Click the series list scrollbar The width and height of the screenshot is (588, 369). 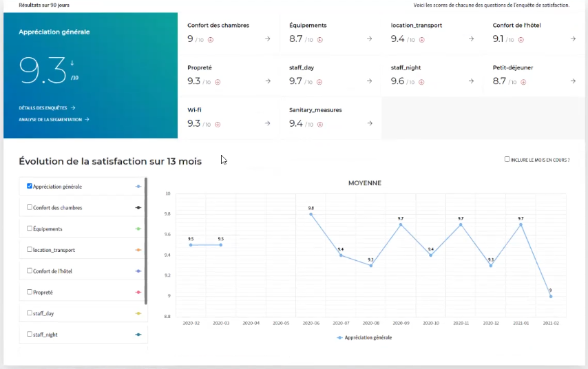click(x=145, y=241)
